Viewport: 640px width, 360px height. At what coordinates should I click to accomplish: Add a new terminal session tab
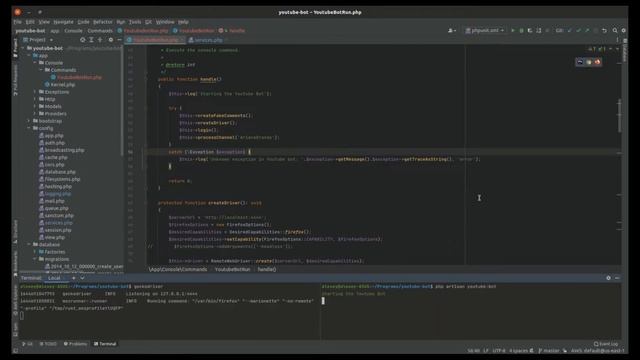[73, 278]
